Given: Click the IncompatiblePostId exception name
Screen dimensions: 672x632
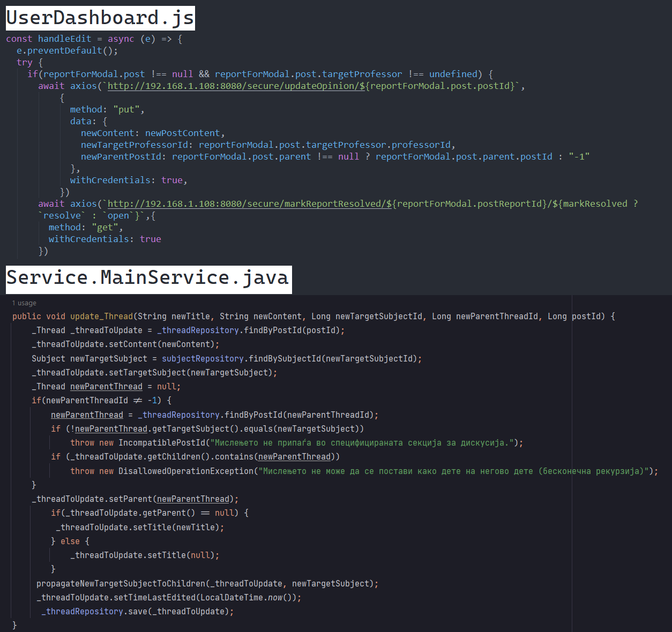Looking at the screenshot, I should tap(162, 443).
